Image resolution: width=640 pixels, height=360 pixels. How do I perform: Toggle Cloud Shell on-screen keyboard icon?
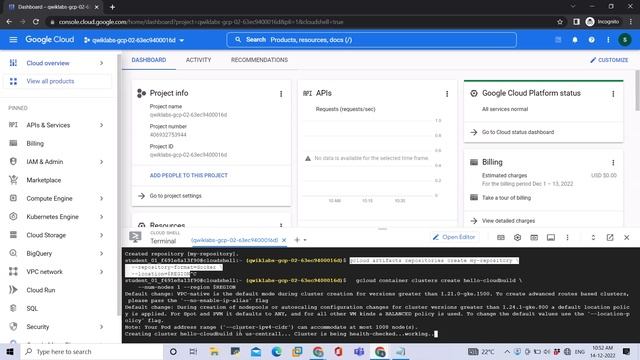point(501,237)
